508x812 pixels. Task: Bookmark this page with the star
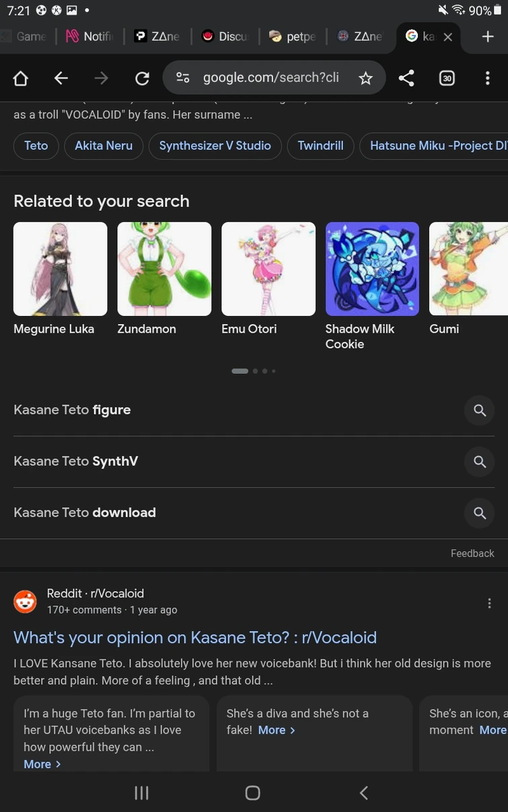tap(365, 79)
